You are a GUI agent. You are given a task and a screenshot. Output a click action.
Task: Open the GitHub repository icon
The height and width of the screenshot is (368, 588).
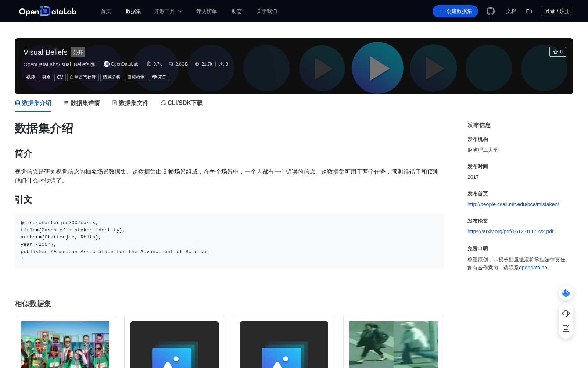491,11
